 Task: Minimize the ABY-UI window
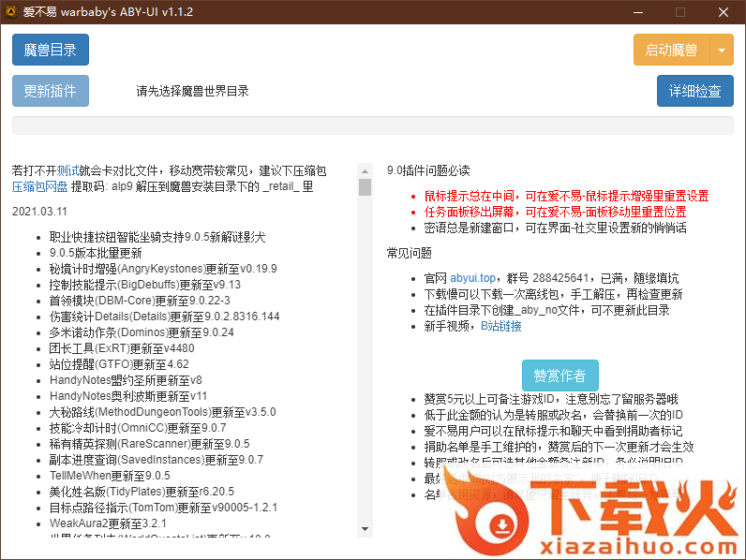[637, 12]
